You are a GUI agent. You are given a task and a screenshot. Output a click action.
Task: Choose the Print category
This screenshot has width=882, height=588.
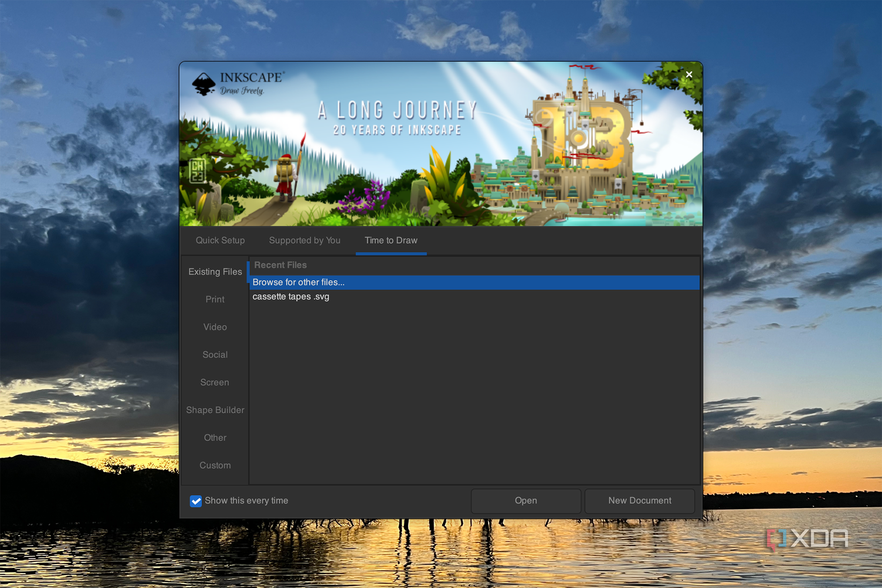point(214,299)
